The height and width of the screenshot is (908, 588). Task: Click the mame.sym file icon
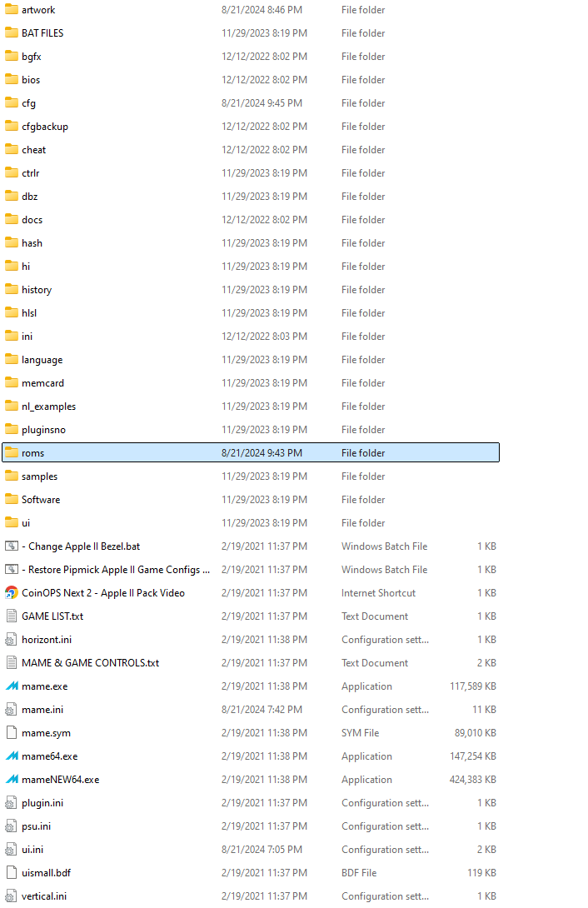tap(12, 732)
